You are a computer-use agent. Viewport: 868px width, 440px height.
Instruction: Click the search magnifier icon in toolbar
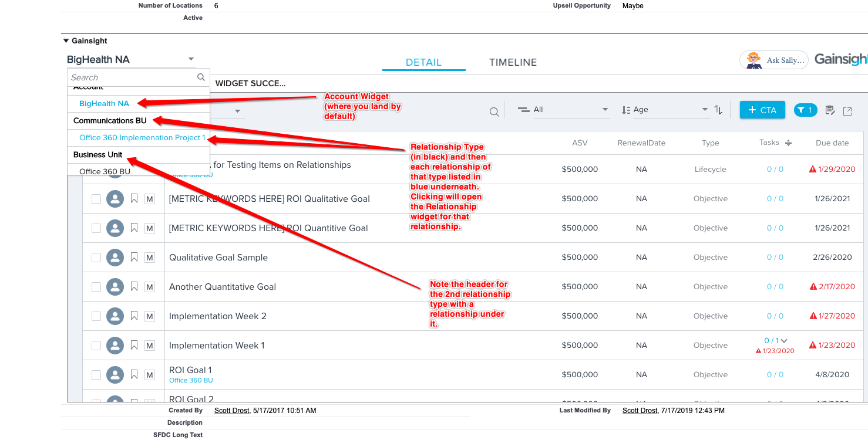click(494, 111)
